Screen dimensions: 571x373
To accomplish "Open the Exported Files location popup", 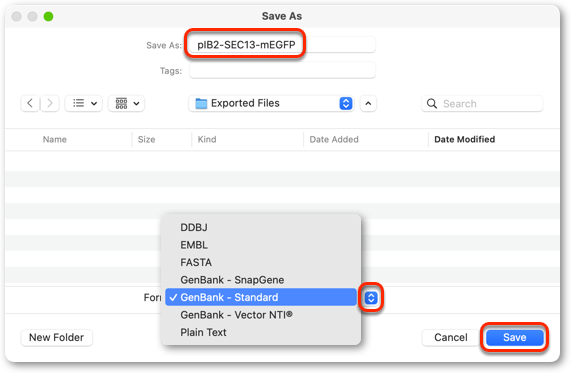I will tap(271, 103).
